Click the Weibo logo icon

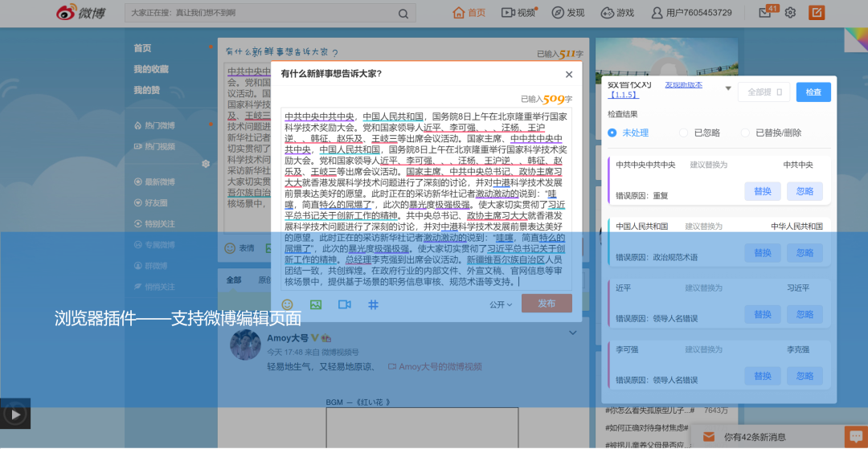[65, 12]
